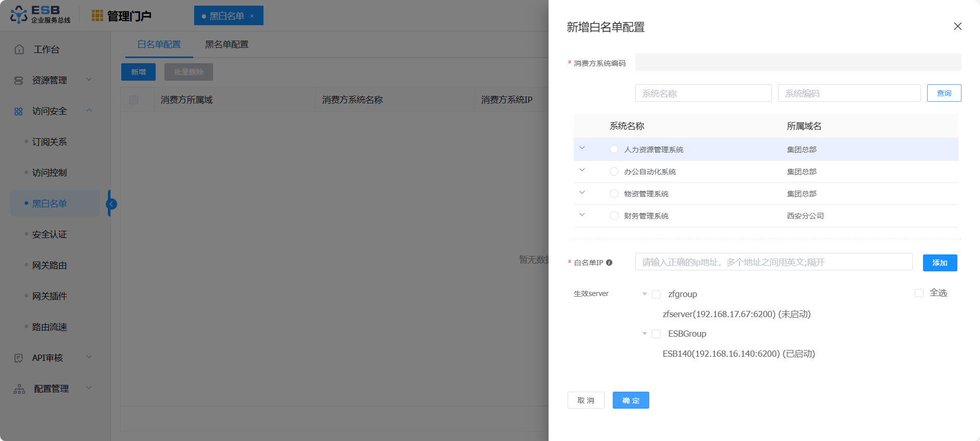Viewport: 980px width, 441px height.
Task: Close the 新增白名单配置 panel with X
Action: point(957,26)
